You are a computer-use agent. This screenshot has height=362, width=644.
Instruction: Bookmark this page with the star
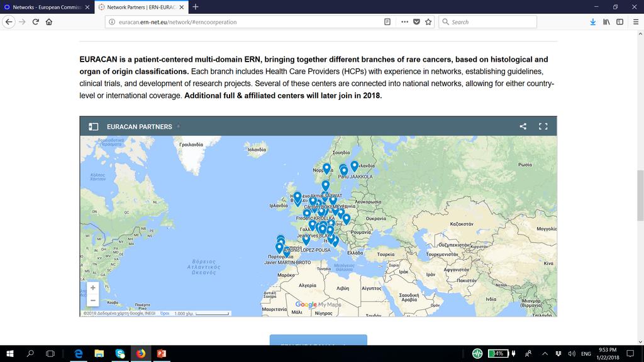[428, 22]
